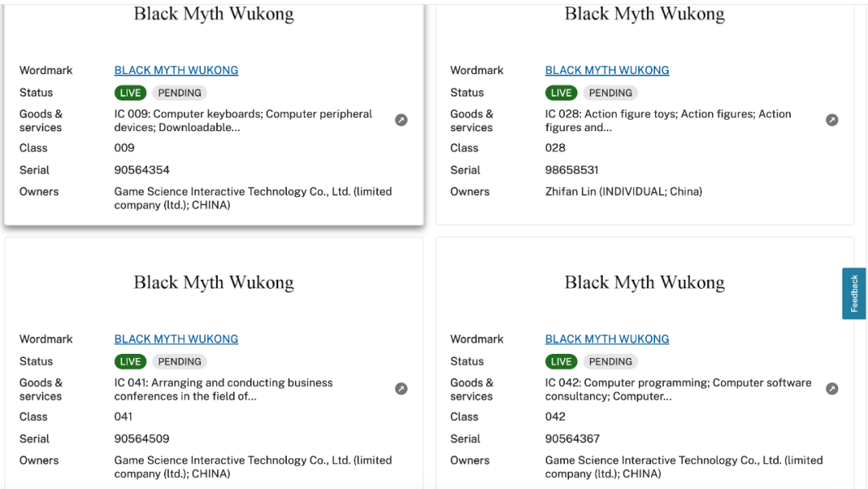This screenshot has width=868, height=489.
Task: Click the PENDING badge on the class 028 card
Action: [x=610, y=93]
